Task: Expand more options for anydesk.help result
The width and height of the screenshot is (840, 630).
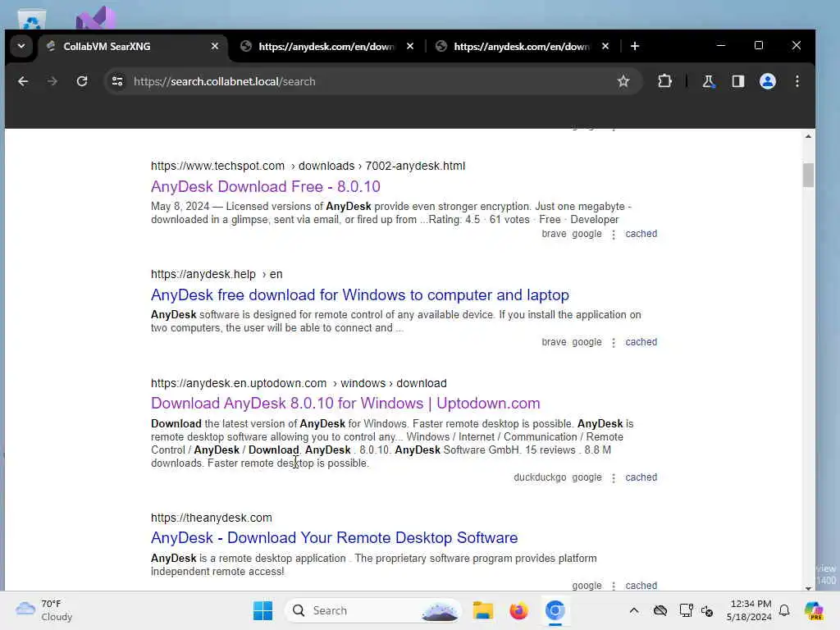Action: 614,342
